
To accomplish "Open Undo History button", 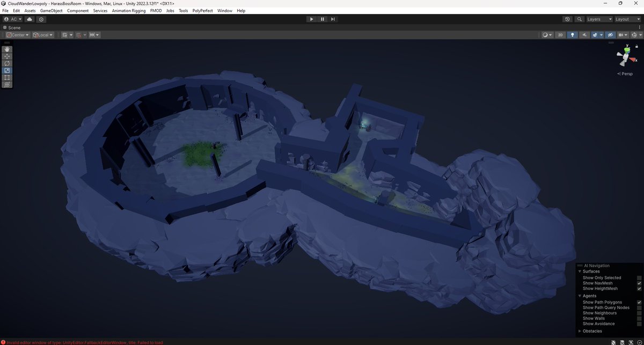I will click(x=568, y=19).
